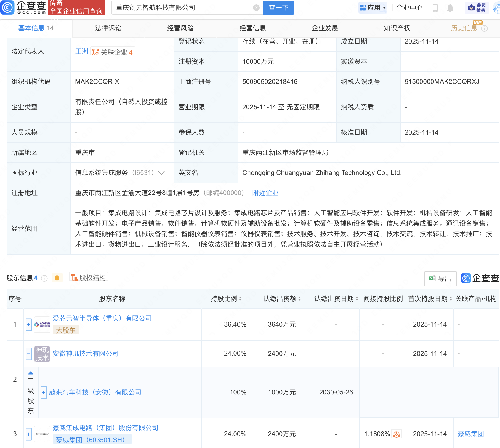The image size is (500, 448).
Task: Open the 附近企业 link
Action: pyautogui.click(x=265, y=193)
